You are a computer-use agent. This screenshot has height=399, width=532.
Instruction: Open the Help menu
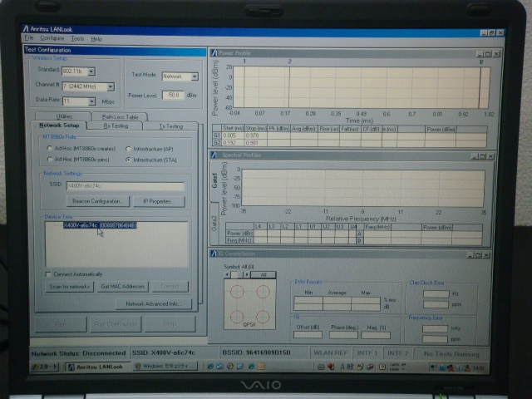point(96,39)
